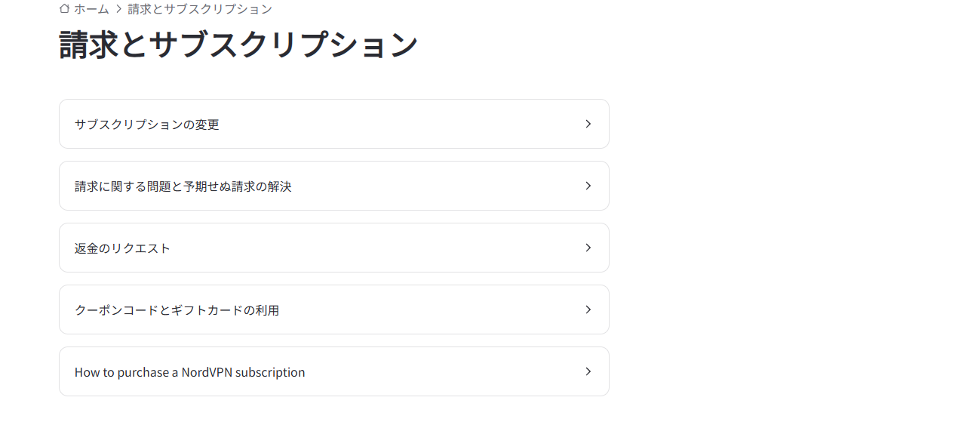This screenshot has width=980, height=425.
Task: Expand 請求に関する問題と予期せぬ請求の解決 using its arrow
Action: coord(588,186)
